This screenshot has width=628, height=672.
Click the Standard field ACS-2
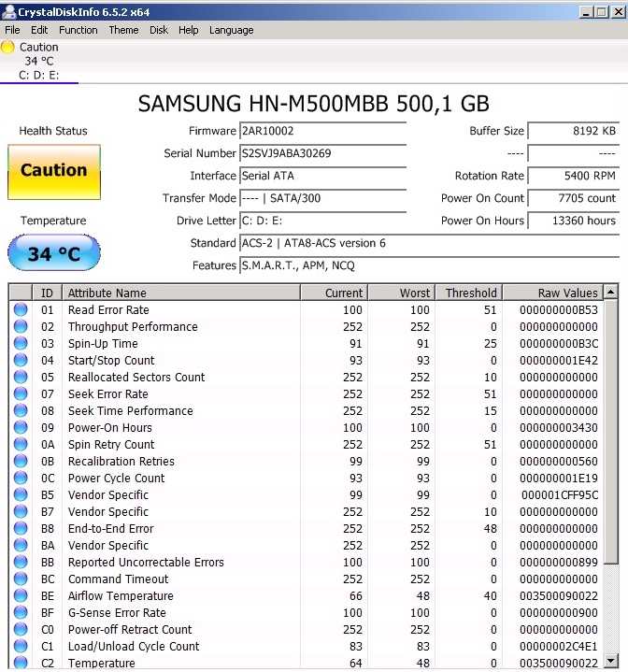[429, 243]
